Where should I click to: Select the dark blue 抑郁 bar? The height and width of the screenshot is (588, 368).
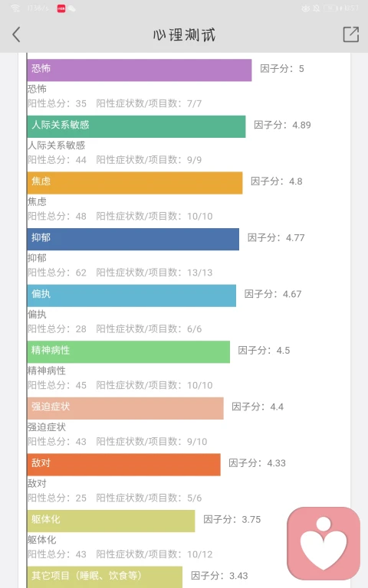[133, 239]
